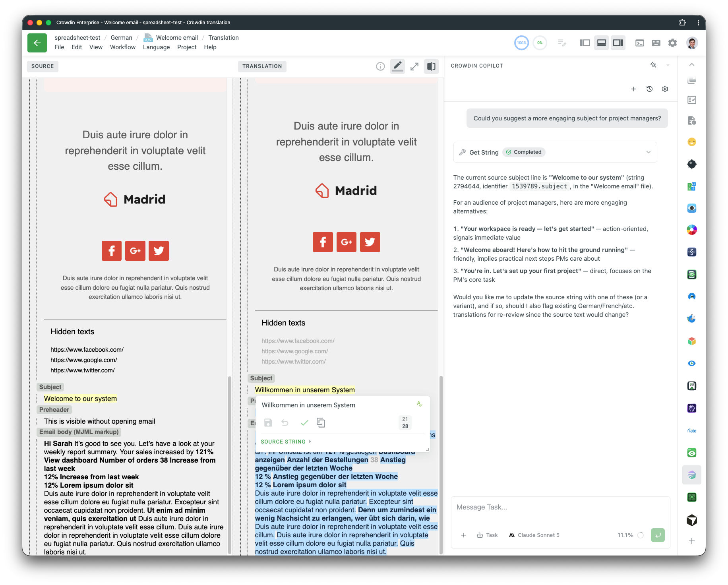Click the green back arrow button
The image size is (728, 585).
[x=37, y=43]
